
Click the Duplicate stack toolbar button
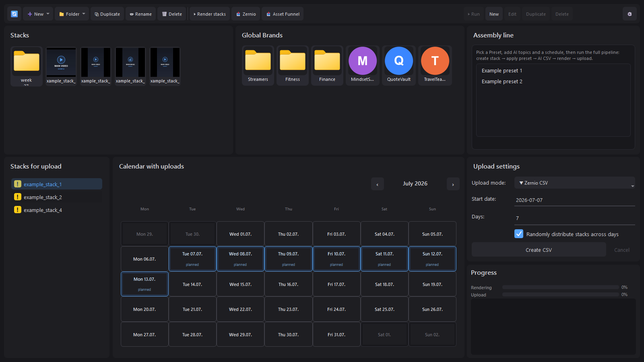tap(107, 14)
